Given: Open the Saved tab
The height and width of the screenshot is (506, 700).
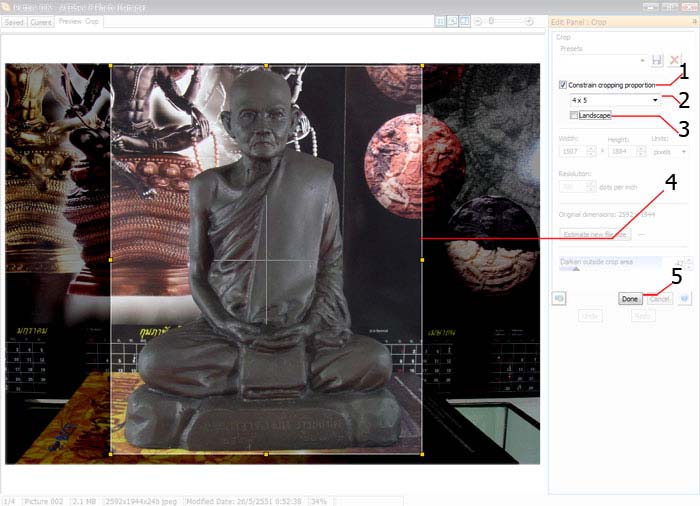Looking at the screenshot, I should (14, 22).
